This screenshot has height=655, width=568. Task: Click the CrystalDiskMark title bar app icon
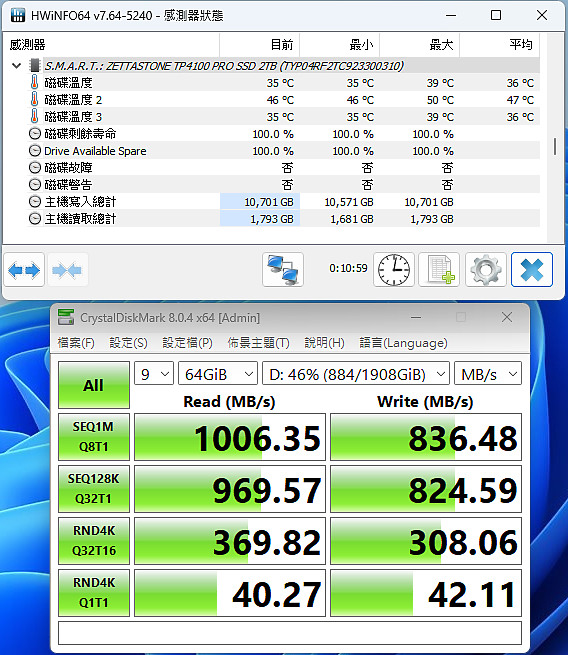click(66, 317)
